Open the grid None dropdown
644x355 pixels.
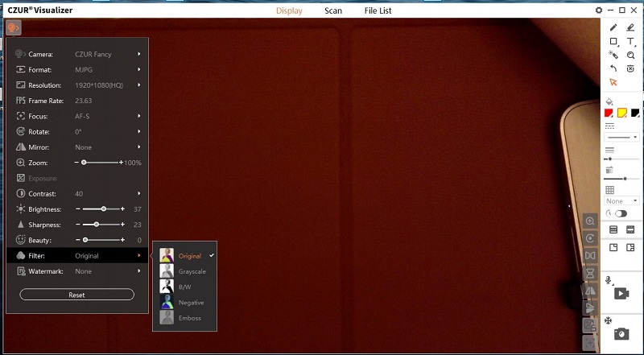coord(621,200)
